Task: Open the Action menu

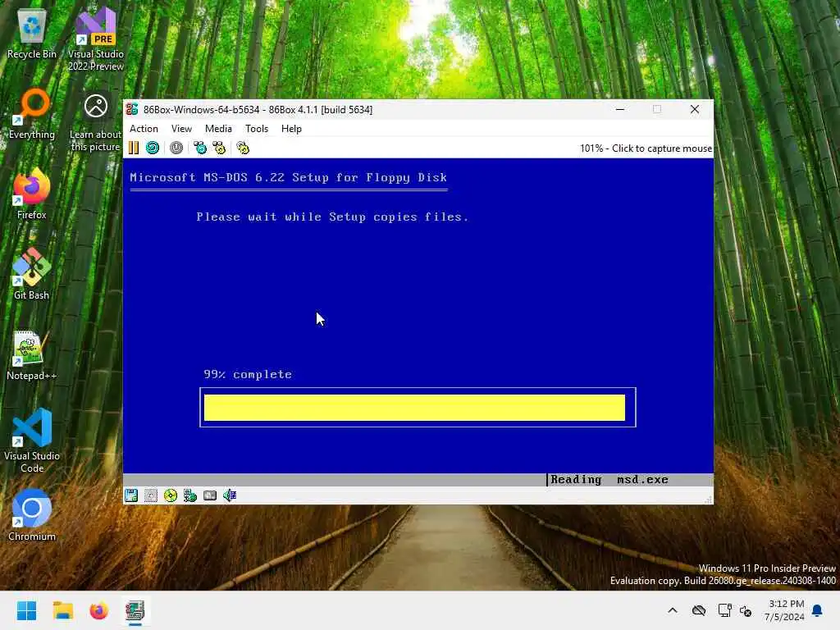Action: coord(144,129)
